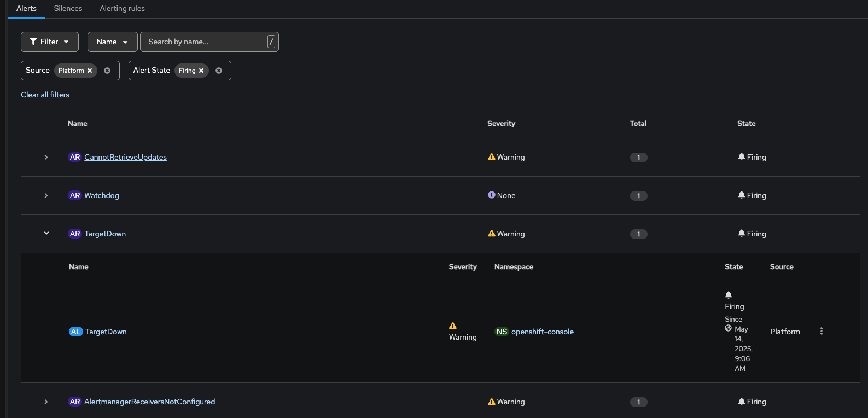Collapse the TargetDown alert row
This screenshot has width=868, height=418.
[x=46, y=234]
